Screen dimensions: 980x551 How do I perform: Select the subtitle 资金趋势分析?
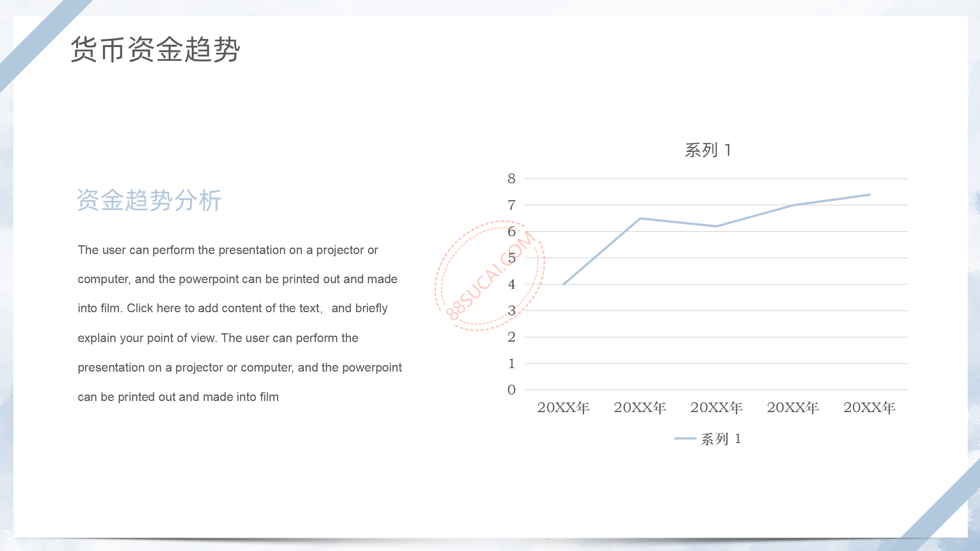[149, 200]
